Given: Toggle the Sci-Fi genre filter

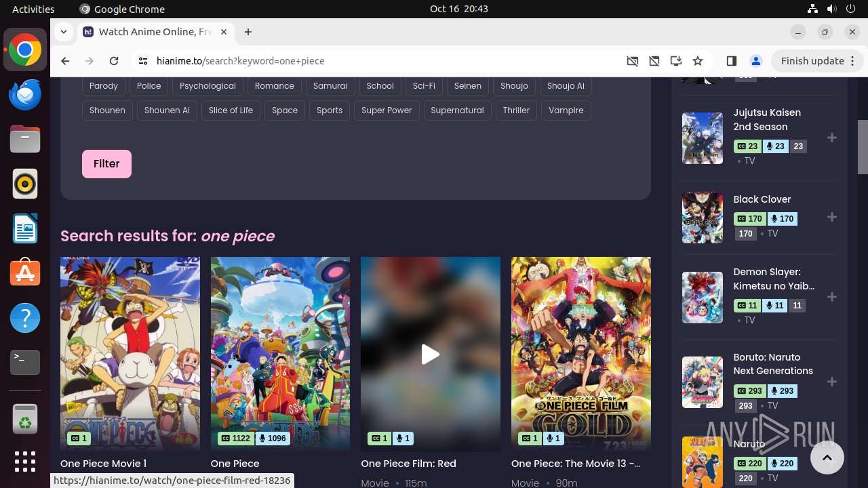Looking at the screenshot, I should tap(424, 86).
